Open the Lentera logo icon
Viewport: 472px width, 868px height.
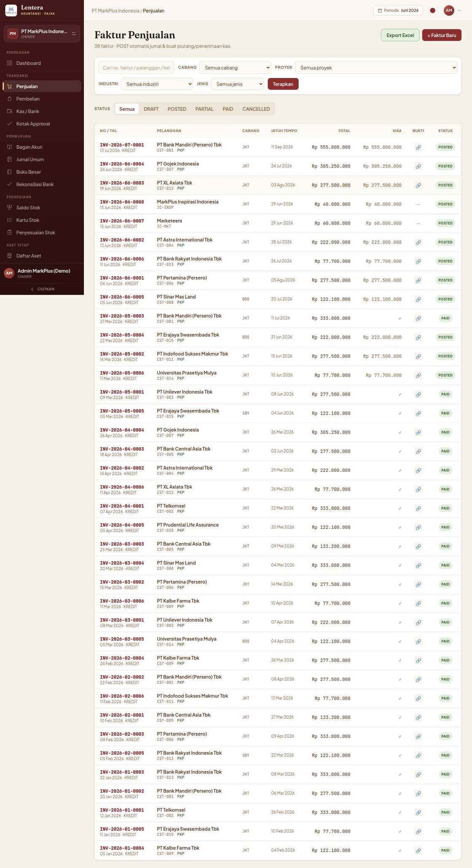point(11,11)
